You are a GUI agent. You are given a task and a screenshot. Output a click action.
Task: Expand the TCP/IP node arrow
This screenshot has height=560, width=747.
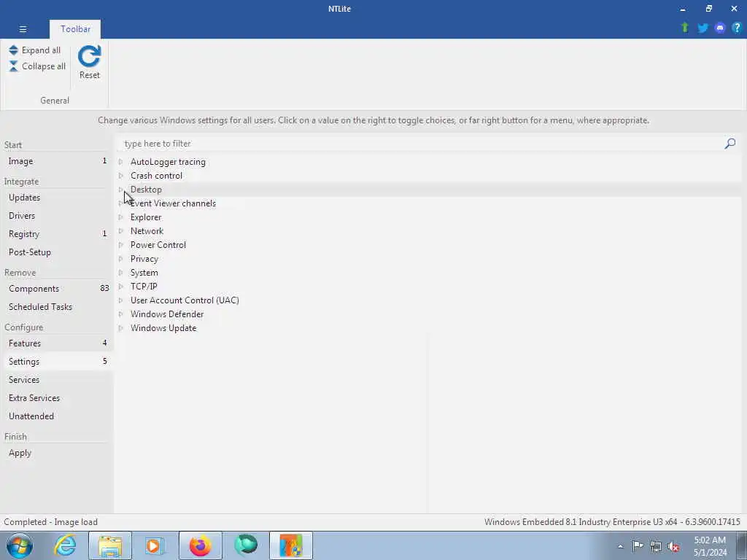[120, 286]
